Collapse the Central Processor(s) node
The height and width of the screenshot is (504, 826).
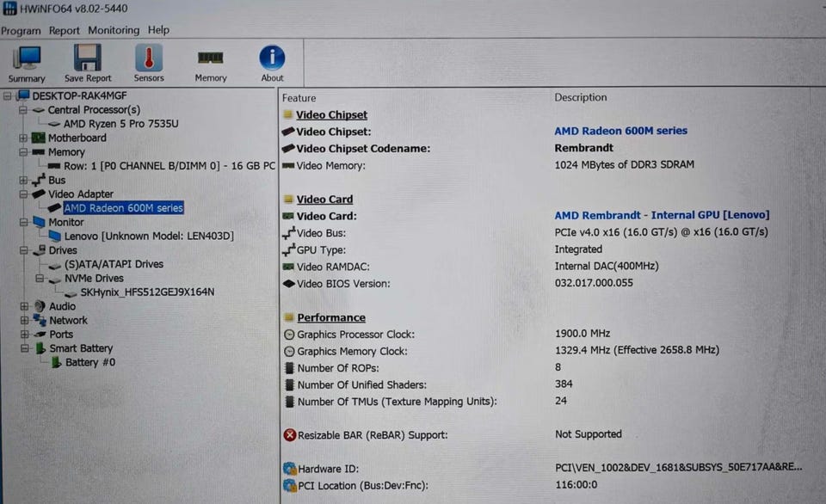coord(23,110)
